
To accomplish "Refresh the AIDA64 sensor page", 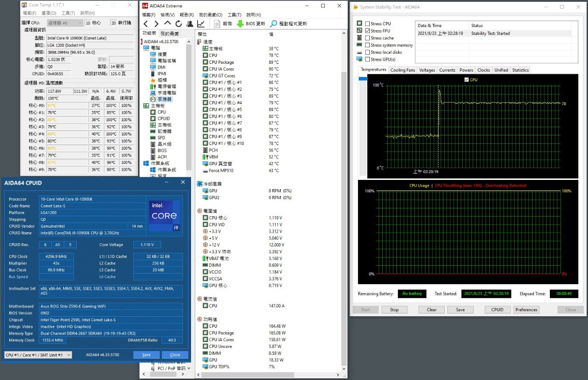I will [179, 23].
